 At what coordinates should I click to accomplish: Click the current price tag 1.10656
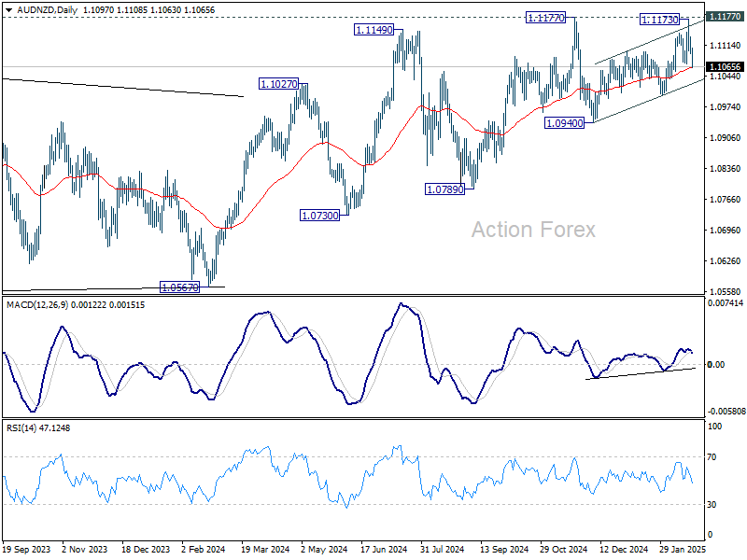725,66
